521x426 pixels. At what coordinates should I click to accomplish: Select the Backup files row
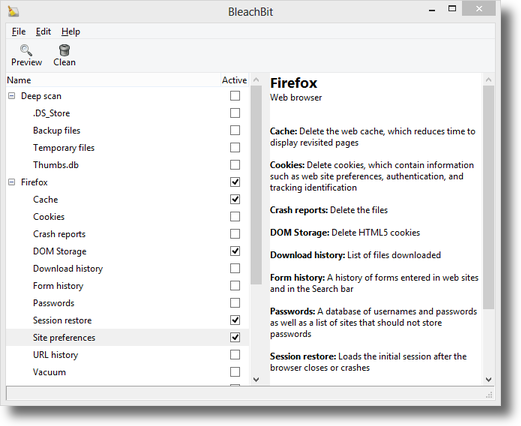127,130
